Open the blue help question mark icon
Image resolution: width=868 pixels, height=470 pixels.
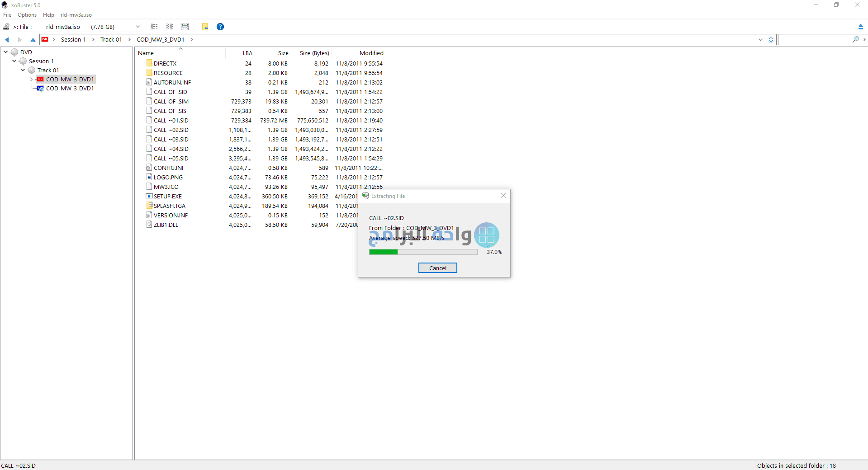coord(220,27)
